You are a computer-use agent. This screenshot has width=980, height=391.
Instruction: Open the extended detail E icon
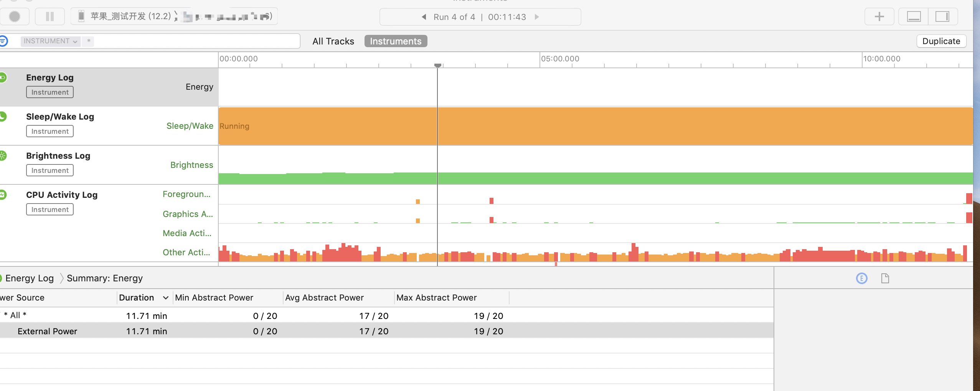pos(862,278)
